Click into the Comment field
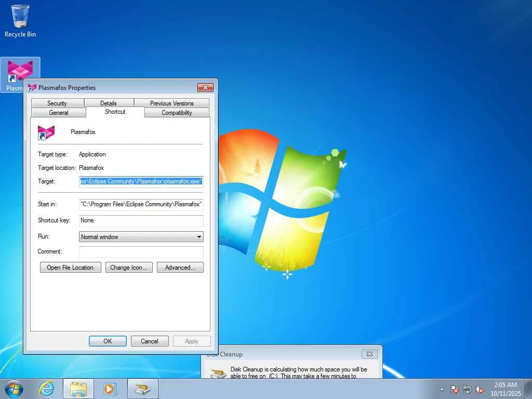This screenshot has width=532, height=399. click(x=141, y=252)
